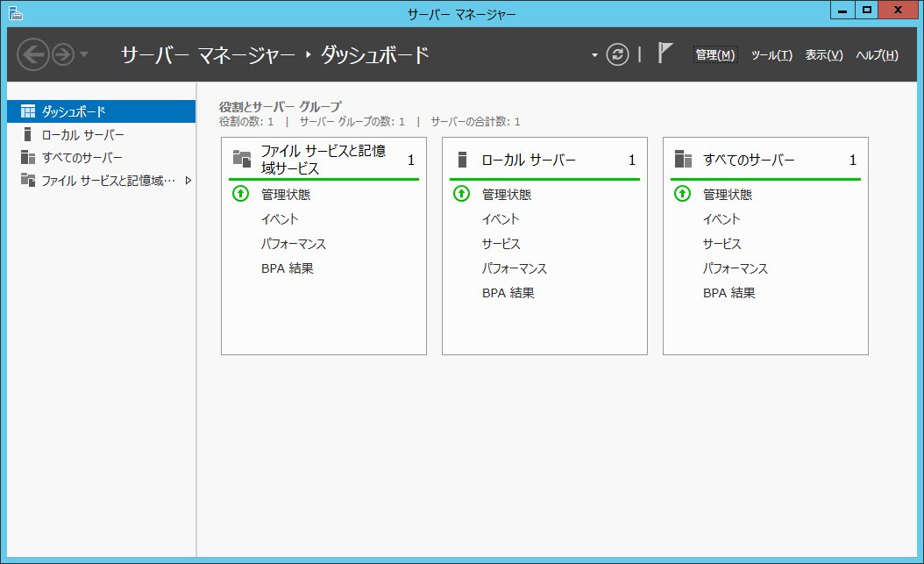Click the back navigation arrow

(x=32, y=55)
